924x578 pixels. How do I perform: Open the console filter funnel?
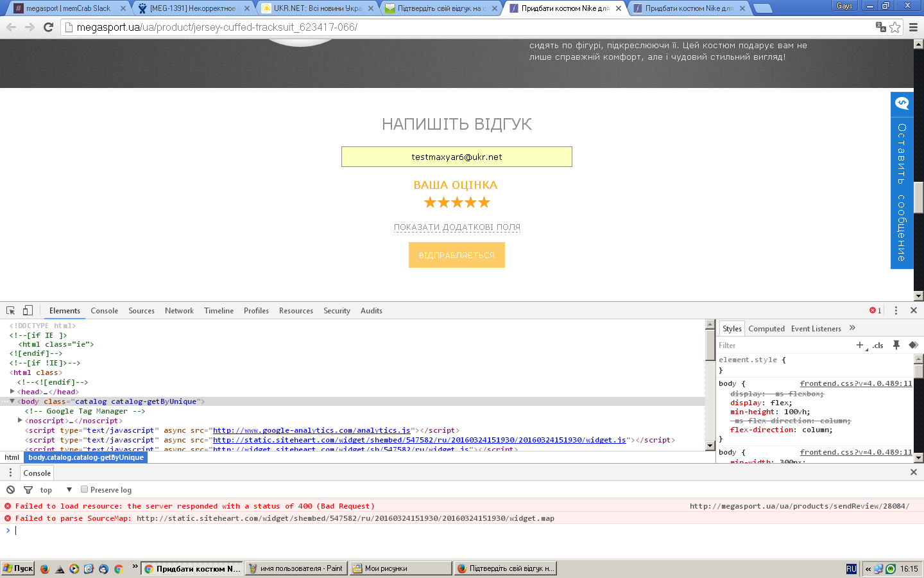[x=28, y=489]
